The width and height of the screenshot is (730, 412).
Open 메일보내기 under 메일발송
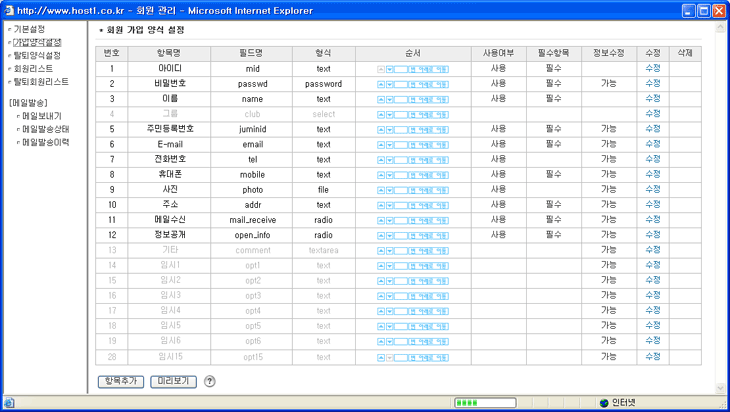41,116
